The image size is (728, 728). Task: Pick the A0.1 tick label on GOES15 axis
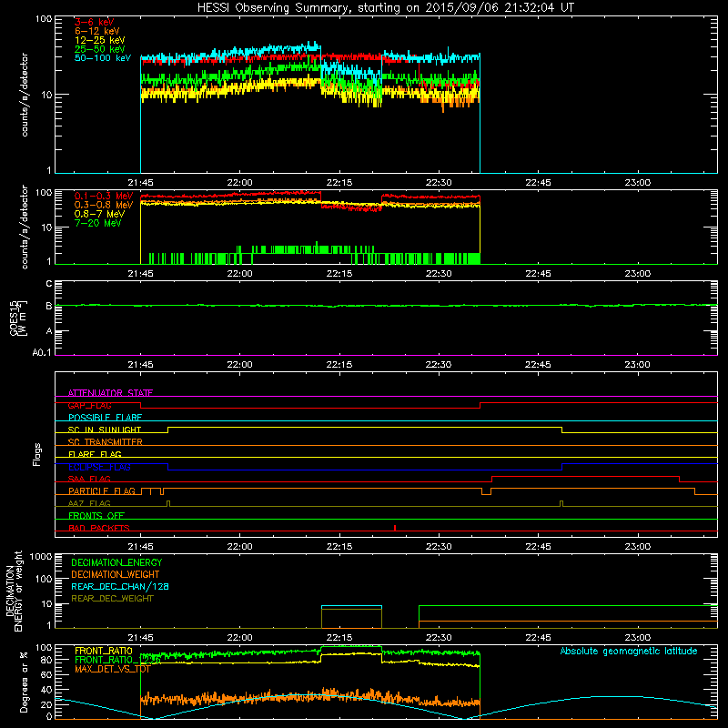point(42,353)
